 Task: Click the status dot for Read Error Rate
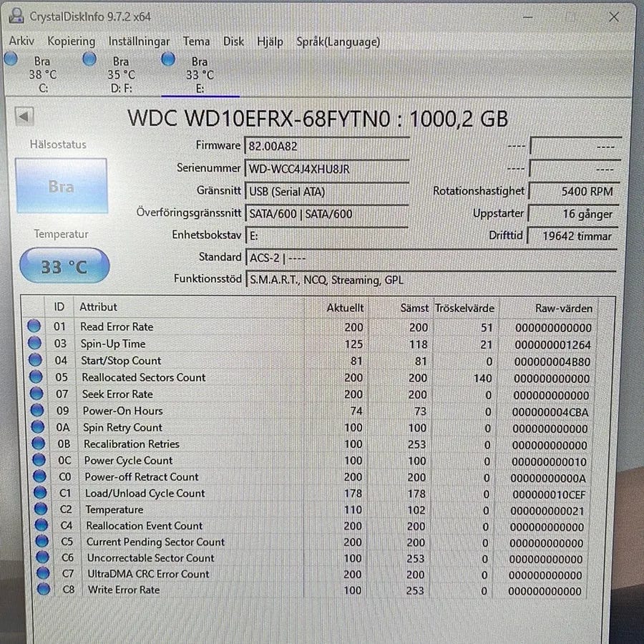pyautogui.click(x=34, y=326)
